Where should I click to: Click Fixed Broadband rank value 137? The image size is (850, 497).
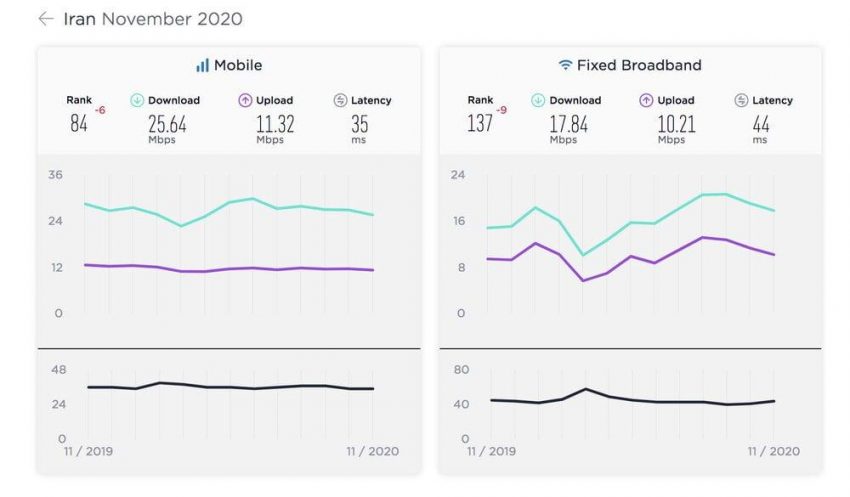481,124
